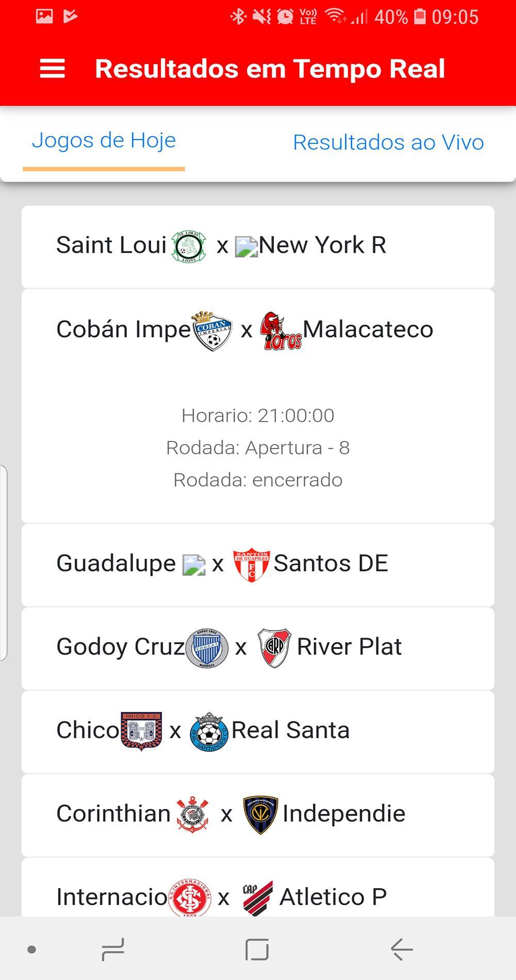
Task: Open the Resultados ao Vivo tab
Action: 389,142
